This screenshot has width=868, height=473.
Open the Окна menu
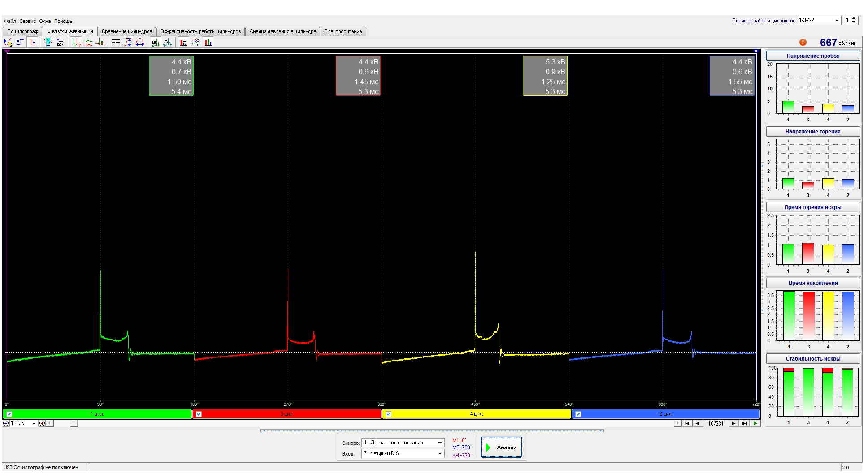(45, 21)
